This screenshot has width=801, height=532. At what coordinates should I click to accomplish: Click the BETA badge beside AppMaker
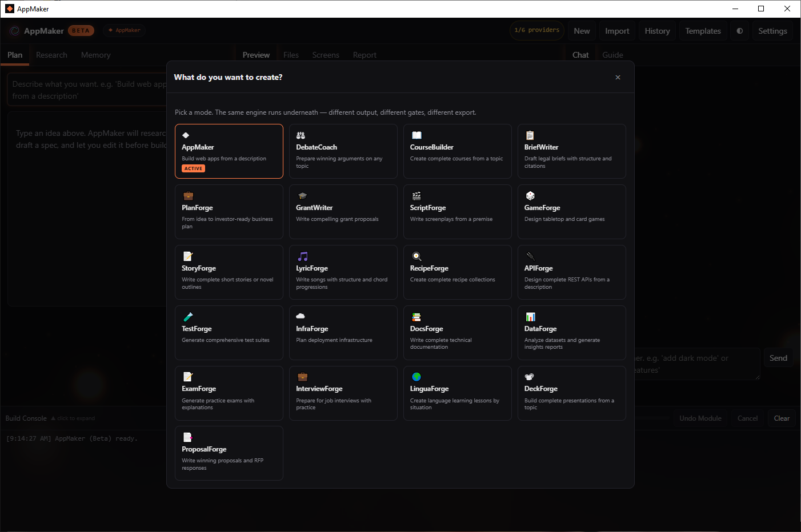pyautogui.click(x=81, y=31)
